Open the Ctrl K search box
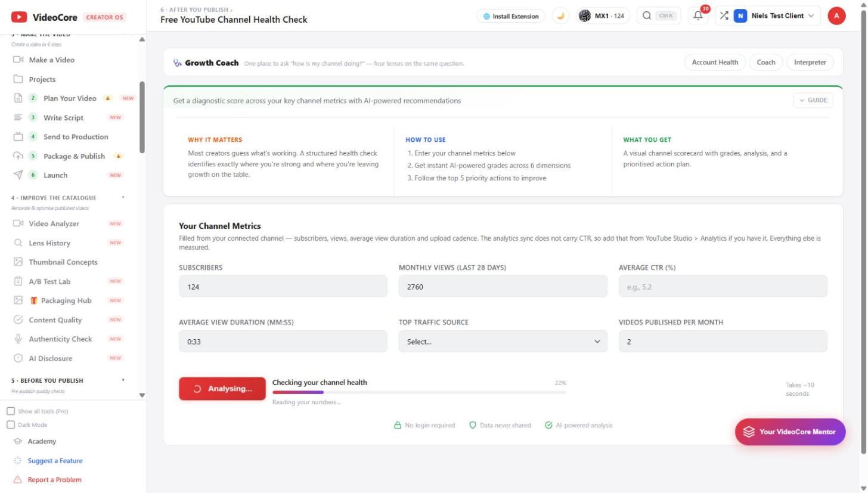The width and height of the screenshot is (868, 493). click(659, 16)
